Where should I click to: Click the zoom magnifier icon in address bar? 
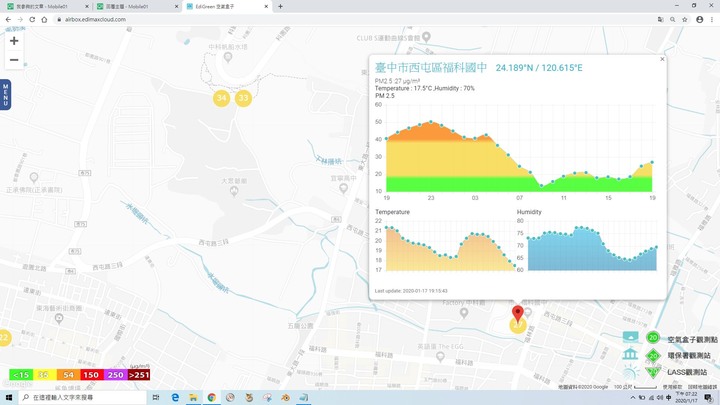point(672,19)
